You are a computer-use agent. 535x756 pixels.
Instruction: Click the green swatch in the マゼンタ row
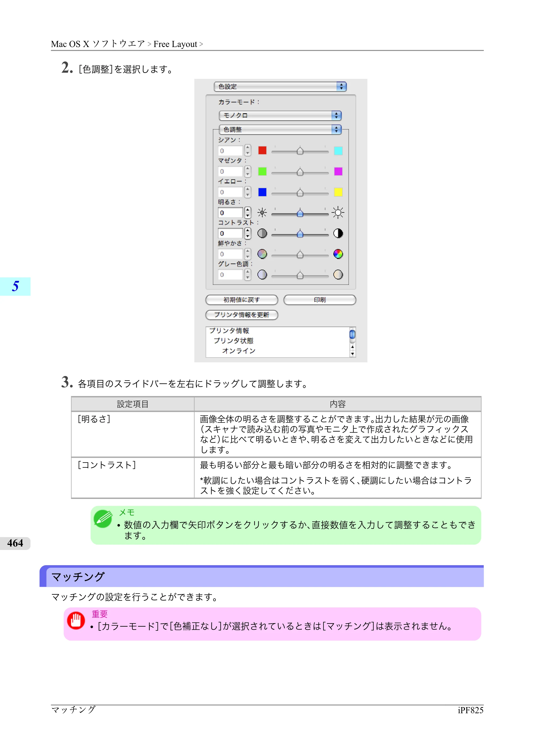tap(262, 171)
